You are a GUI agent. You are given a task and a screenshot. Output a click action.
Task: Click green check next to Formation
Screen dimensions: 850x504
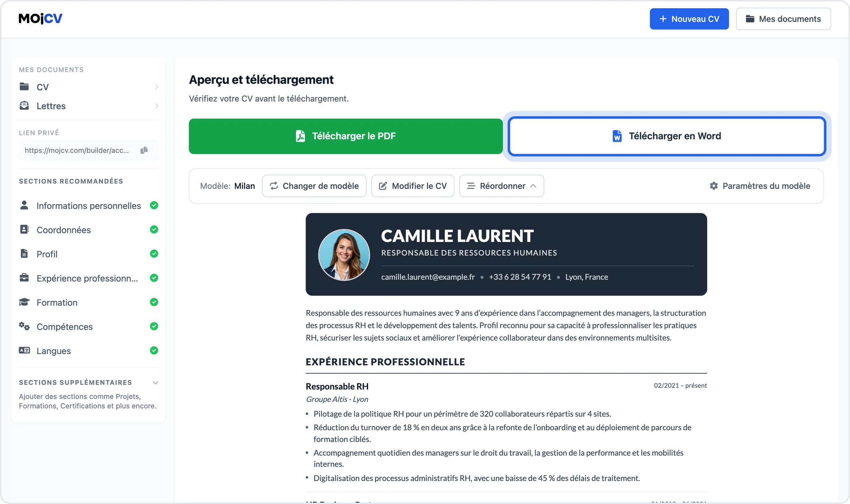[154, 302]
